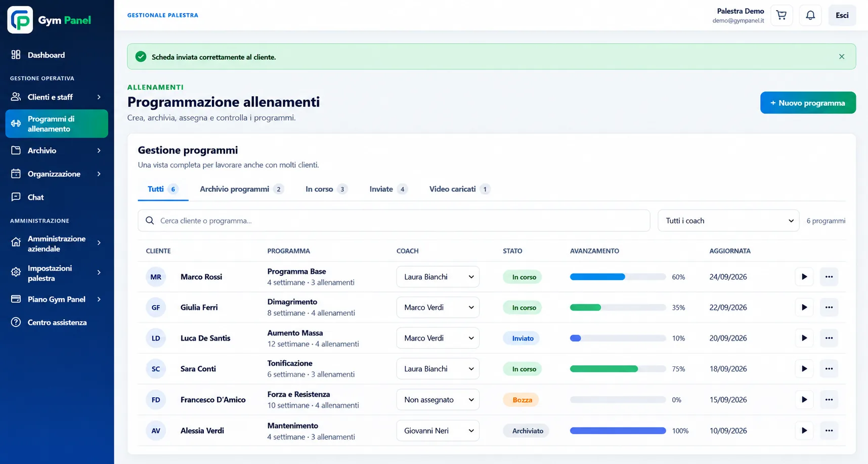Play Francesco D'Amico's Forza e Resistenza
The image size is (868, 464).
[x=804, y=400]
